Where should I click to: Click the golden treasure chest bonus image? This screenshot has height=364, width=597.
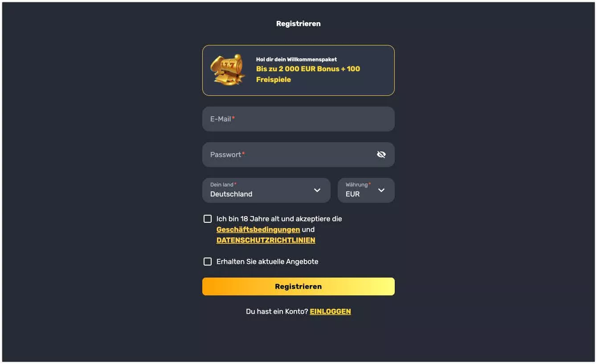[228, 70]
